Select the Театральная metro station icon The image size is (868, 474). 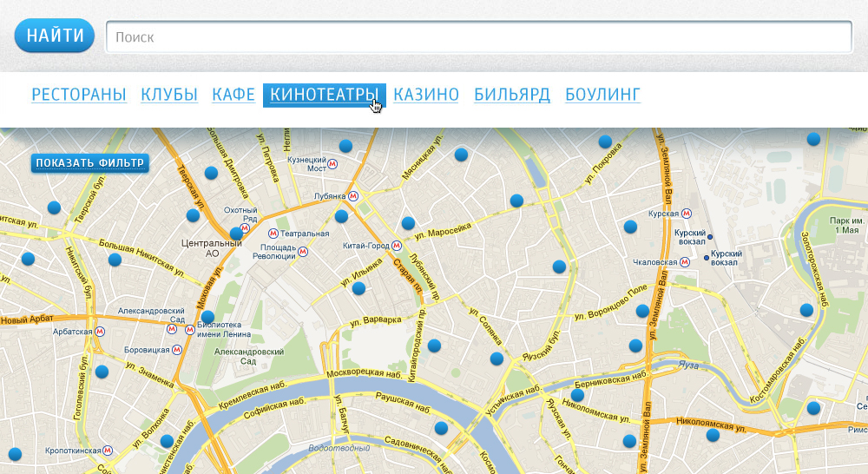coord(273,234)
